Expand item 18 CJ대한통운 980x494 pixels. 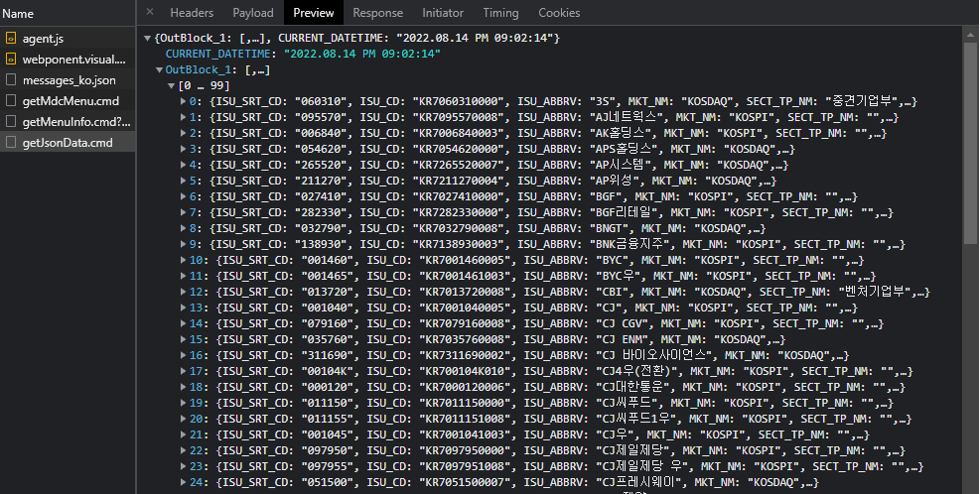(183, 387)
